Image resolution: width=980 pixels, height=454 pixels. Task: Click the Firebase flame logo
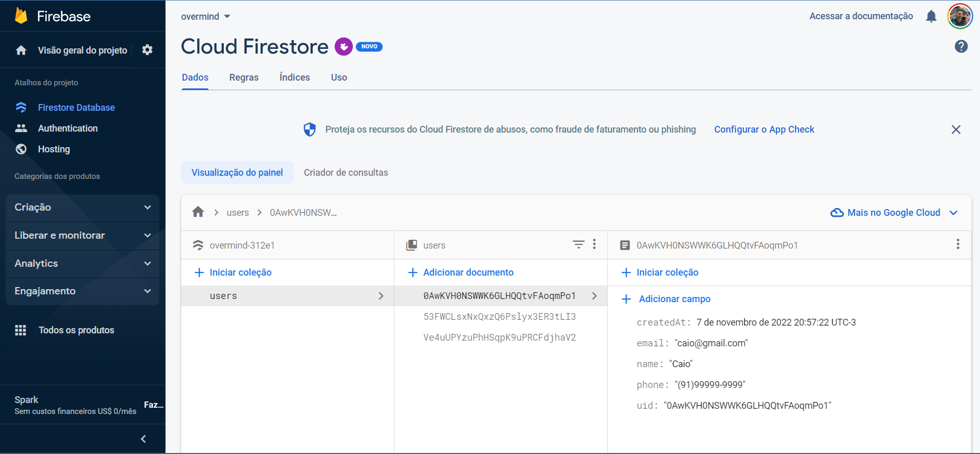click(21, 16)
